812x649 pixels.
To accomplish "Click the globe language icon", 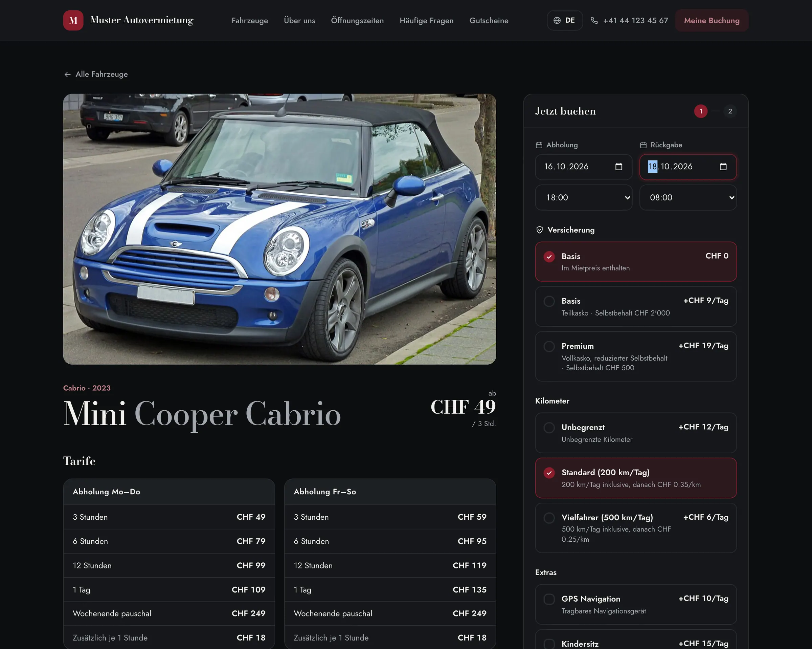I will (557, 20).
